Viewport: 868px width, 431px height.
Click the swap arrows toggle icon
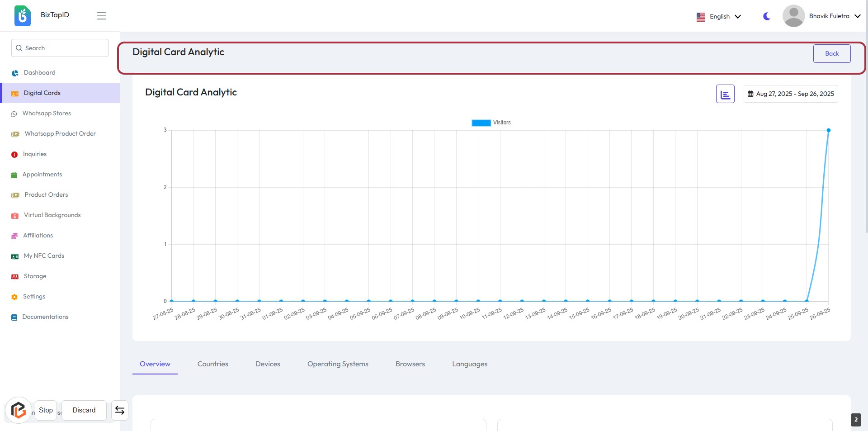pos(120,410)
